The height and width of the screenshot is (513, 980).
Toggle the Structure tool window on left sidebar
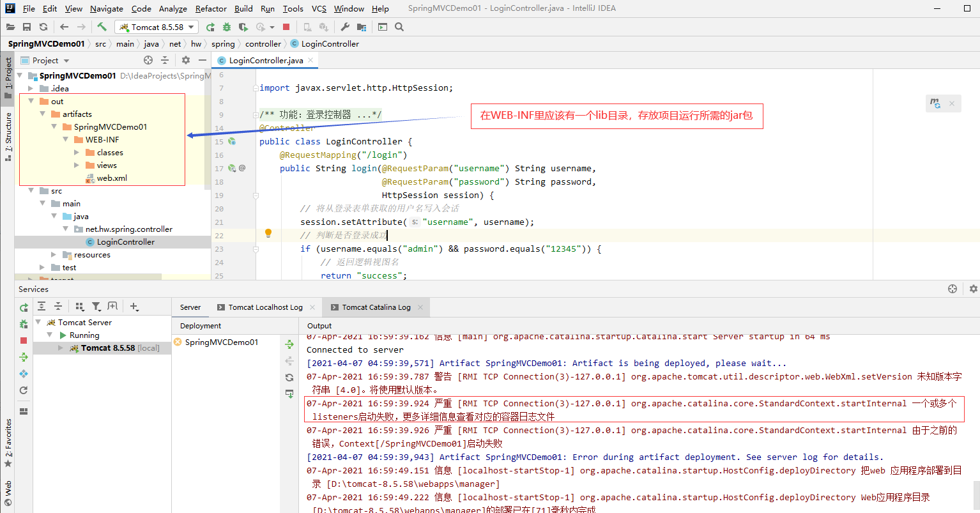tap(8, 135)
